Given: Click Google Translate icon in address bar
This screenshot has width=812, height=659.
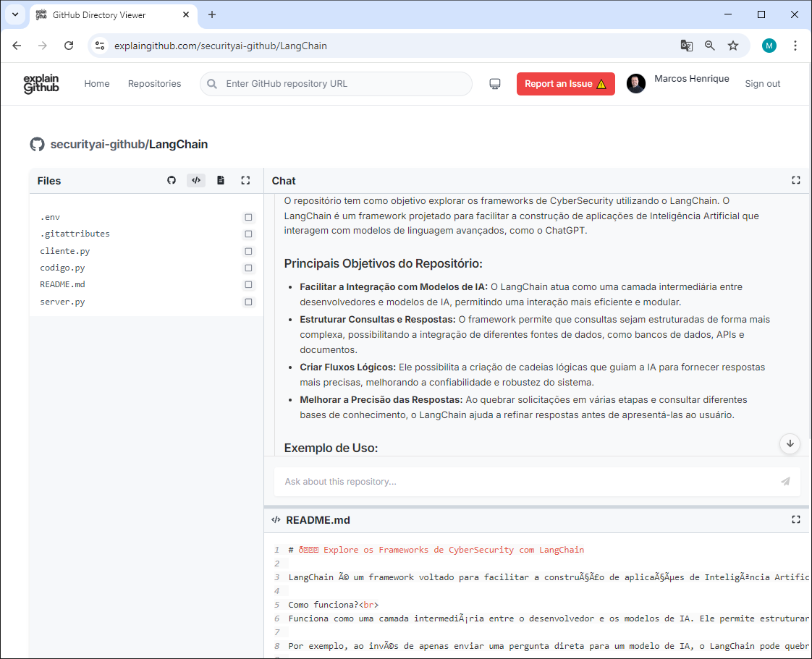Looking at the screenshot, I should 687,46.
